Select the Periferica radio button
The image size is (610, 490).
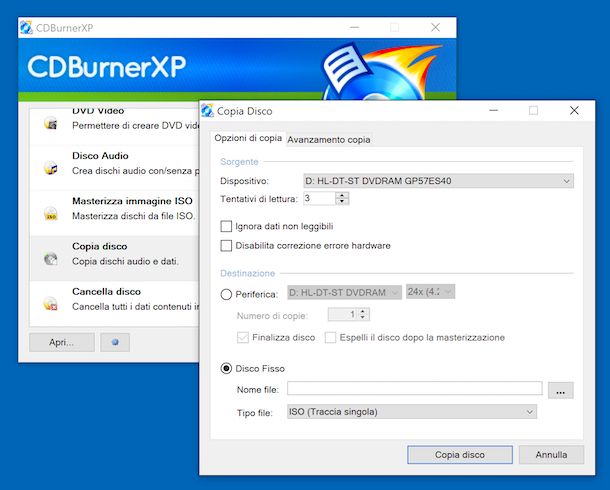point(226,294)
